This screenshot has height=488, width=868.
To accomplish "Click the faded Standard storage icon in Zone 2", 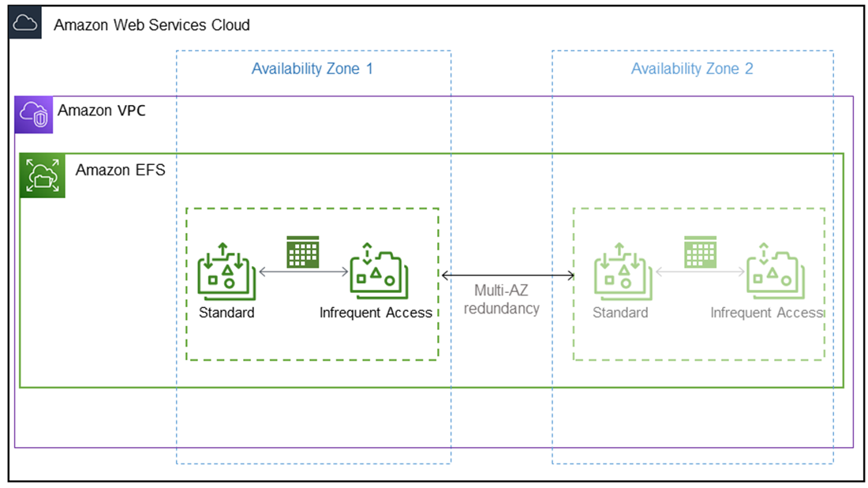I will point(623,271).
